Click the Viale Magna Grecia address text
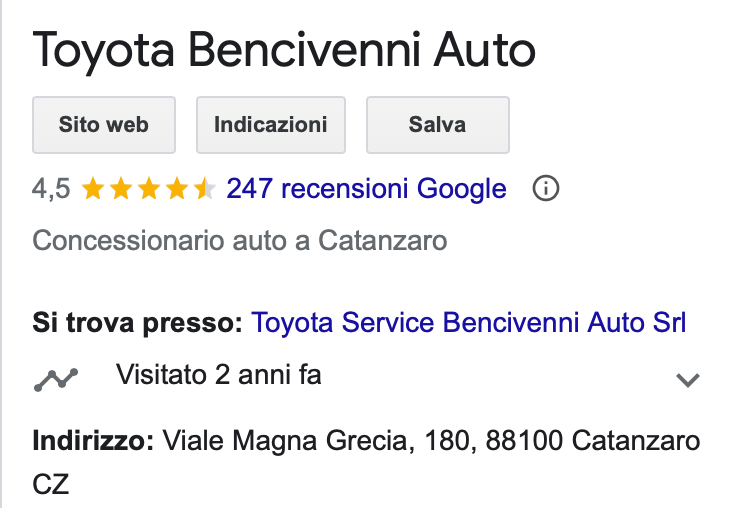 click(287, 440)
